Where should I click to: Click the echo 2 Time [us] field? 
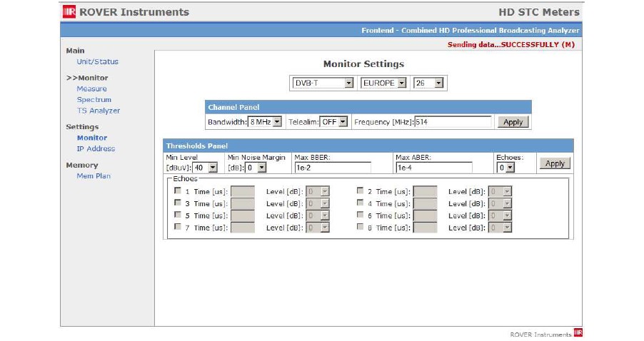pos(425,191)
